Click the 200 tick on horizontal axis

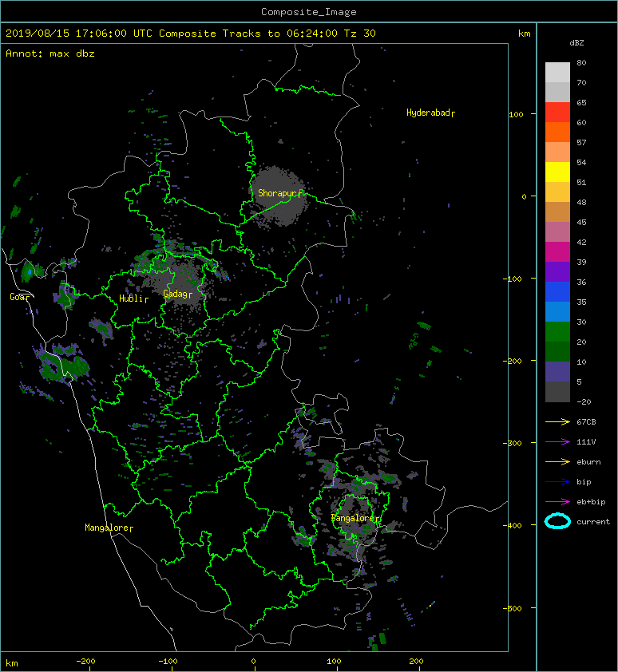point(416,662)
